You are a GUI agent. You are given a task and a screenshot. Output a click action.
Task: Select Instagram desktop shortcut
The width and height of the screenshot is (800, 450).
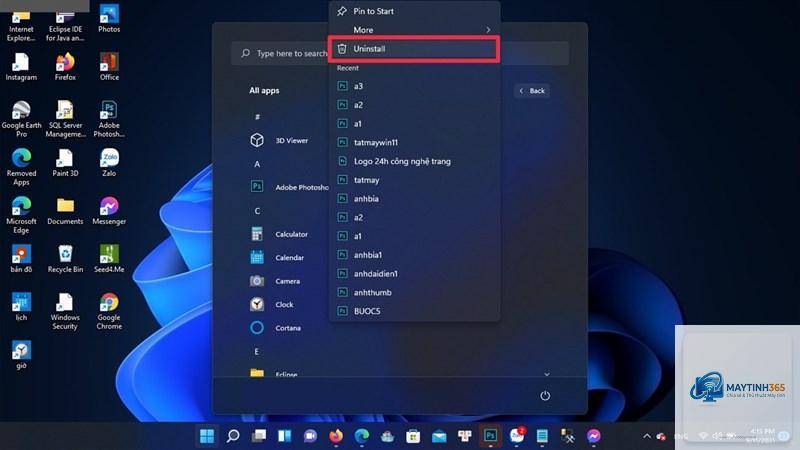coord(21,67)
